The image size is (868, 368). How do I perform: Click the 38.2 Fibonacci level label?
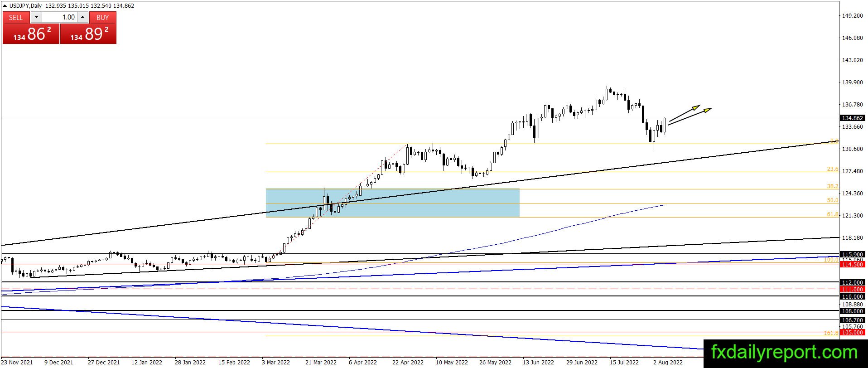click(x=833, y=186)
